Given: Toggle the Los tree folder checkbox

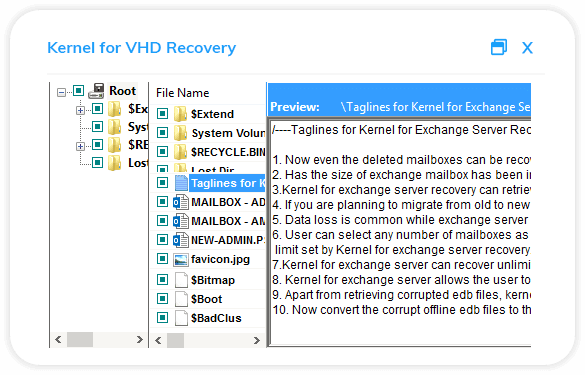Looking at the screenshot, I should tap(97, 162).
